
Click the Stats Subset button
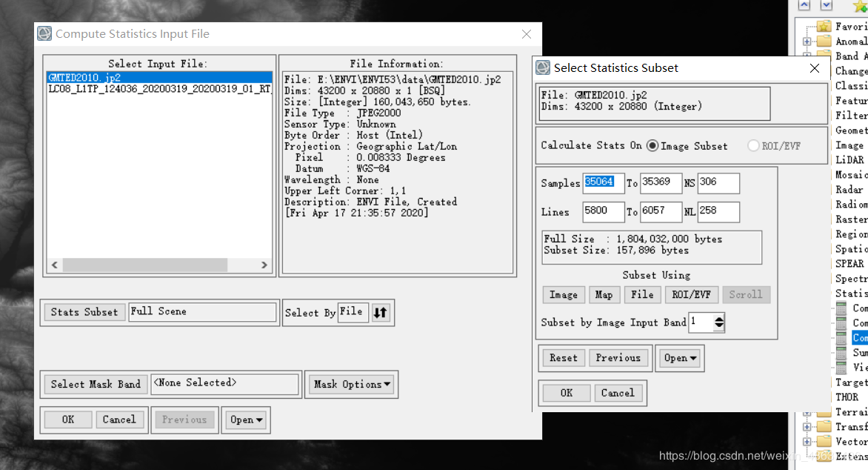[84, 312]
